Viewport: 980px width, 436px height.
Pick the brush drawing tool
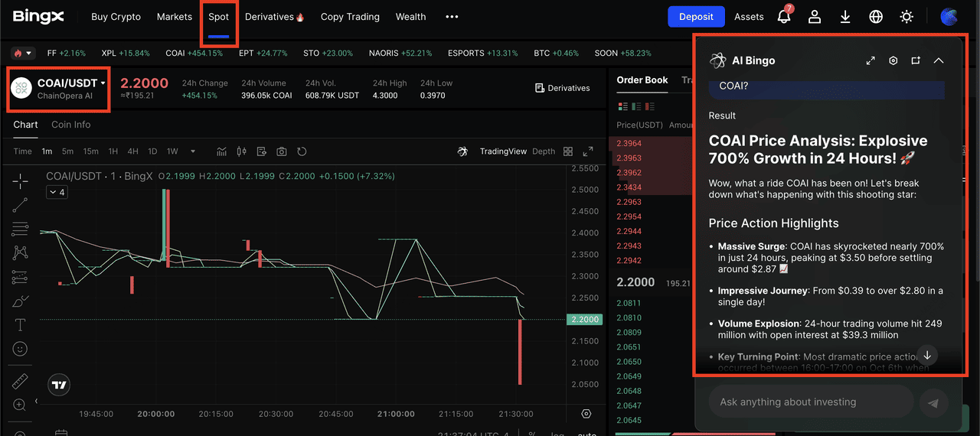21,301
